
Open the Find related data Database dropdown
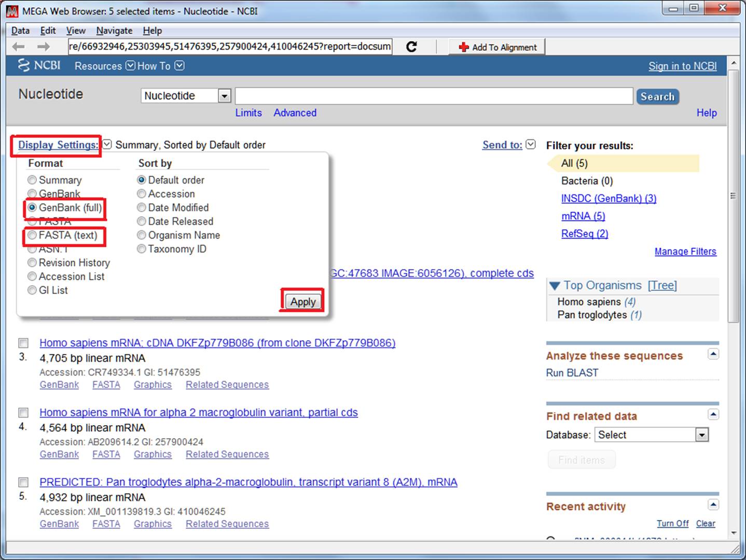point(701,435)
